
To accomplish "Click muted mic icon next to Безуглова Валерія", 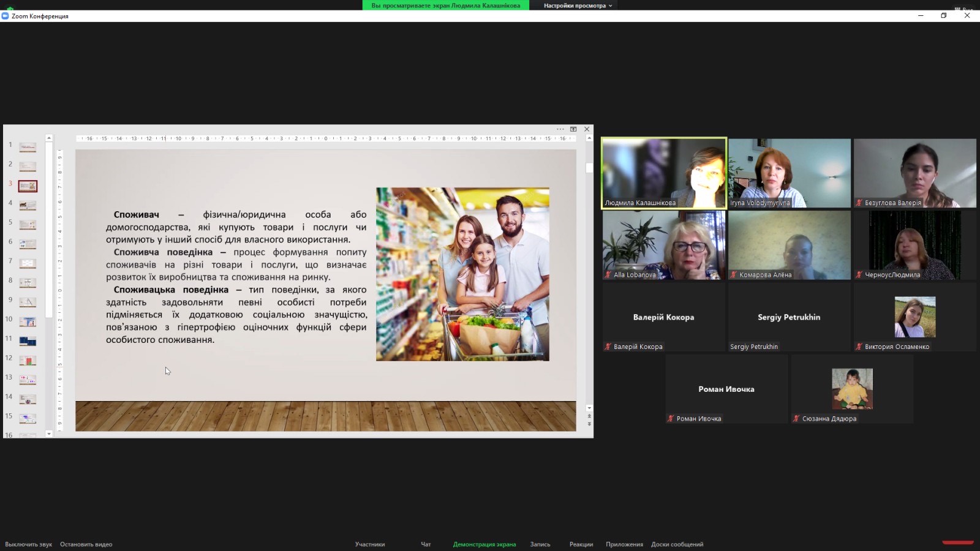I will point(859,203).
